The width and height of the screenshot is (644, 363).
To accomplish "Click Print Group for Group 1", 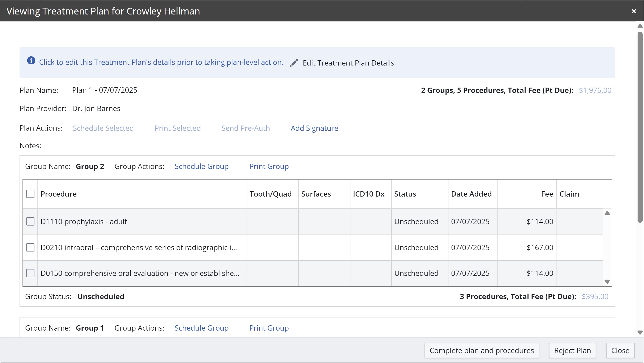I will click(x=269, y=328).
